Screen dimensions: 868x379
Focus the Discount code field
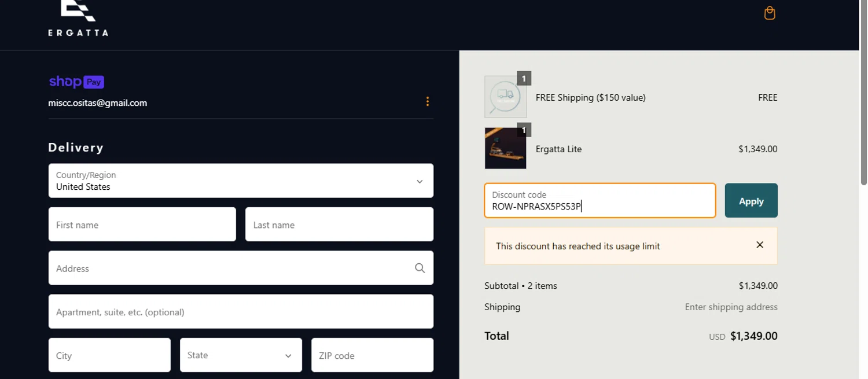[599, 201]
